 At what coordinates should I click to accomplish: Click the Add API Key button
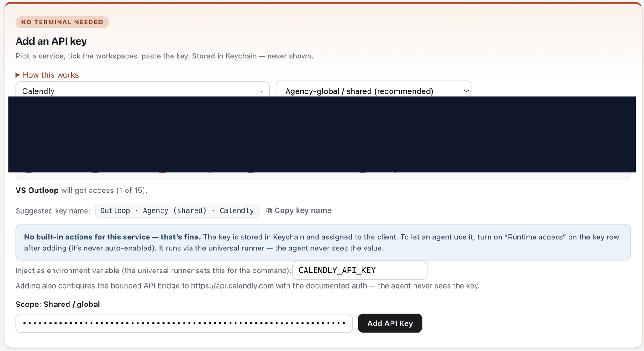[390, 323]
